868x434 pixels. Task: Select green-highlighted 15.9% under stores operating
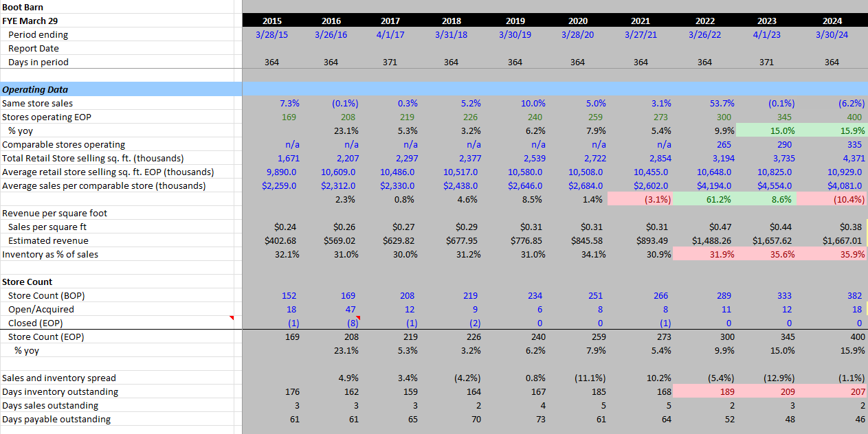tap(833, 130)
